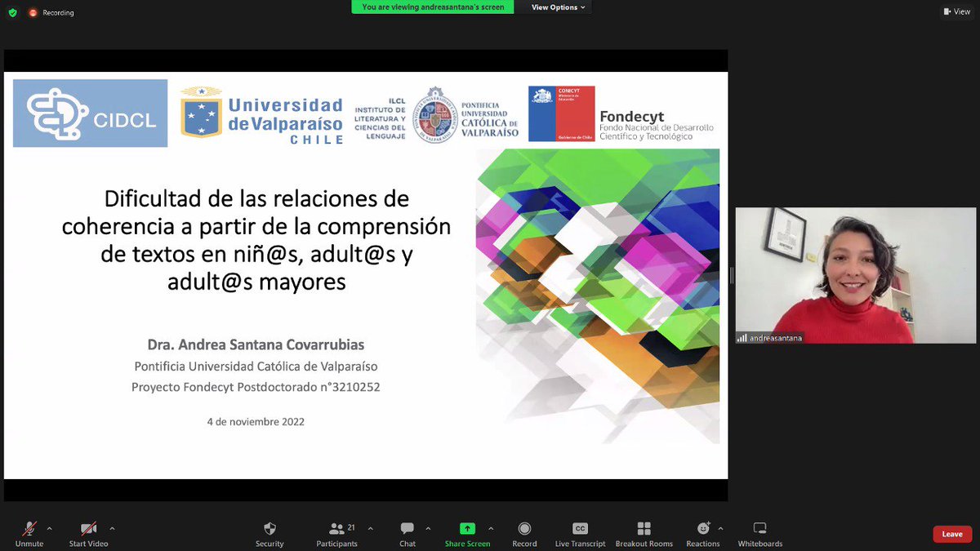Click the ILCL Instituto de Literatura text
Screen dimensions: 980x551
point(381,118)
